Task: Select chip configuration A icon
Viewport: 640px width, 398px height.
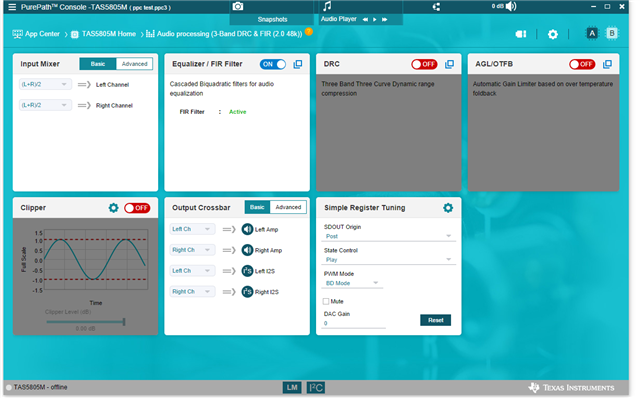Action: [592, 33]
